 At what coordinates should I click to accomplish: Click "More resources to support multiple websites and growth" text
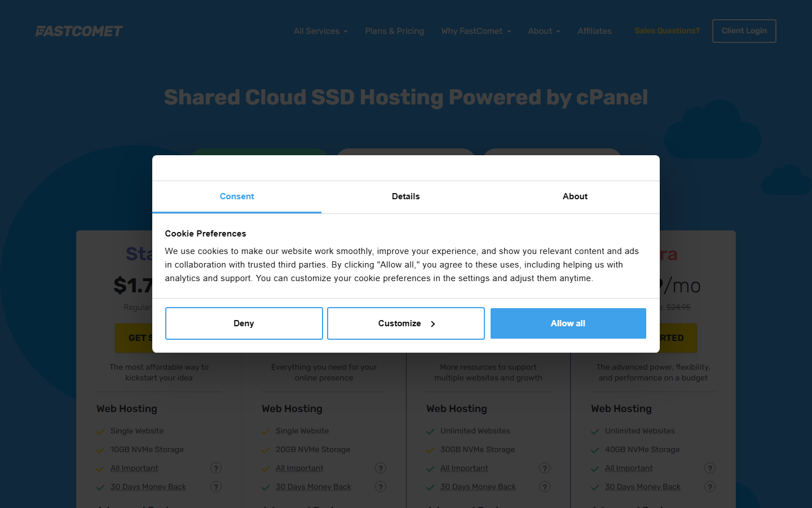[488, 373]
